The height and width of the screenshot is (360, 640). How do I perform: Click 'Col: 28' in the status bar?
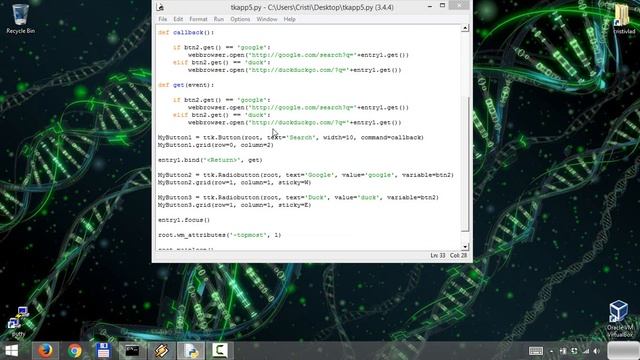[x=458, y=256]
